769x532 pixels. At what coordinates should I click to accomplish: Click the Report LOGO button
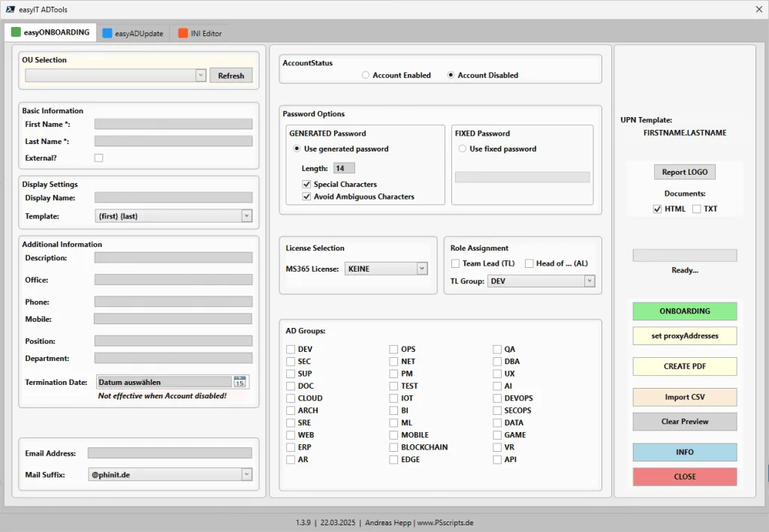coord(684,172)
